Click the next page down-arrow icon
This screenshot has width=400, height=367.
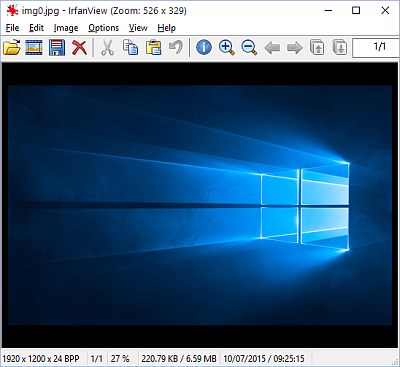coord(340,47)
